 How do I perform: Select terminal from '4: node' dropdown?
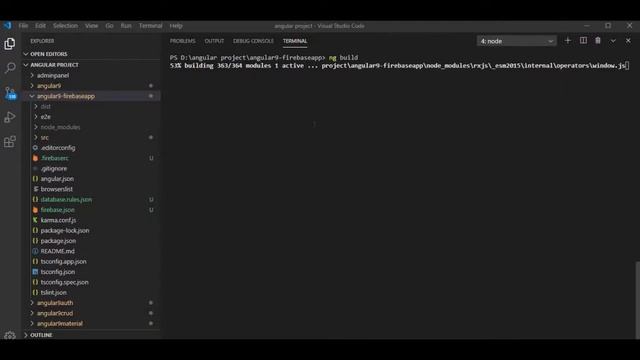click(x=516, y=41)
